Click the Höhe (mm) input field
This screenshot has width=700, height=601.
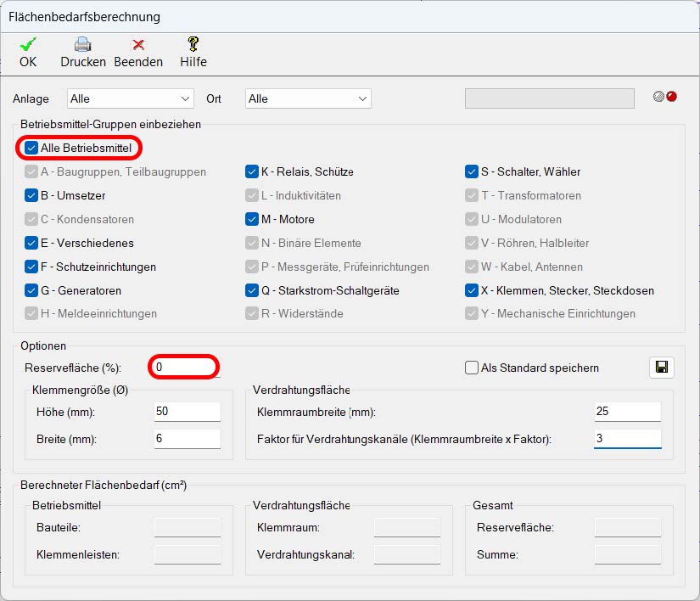[187, 412]
